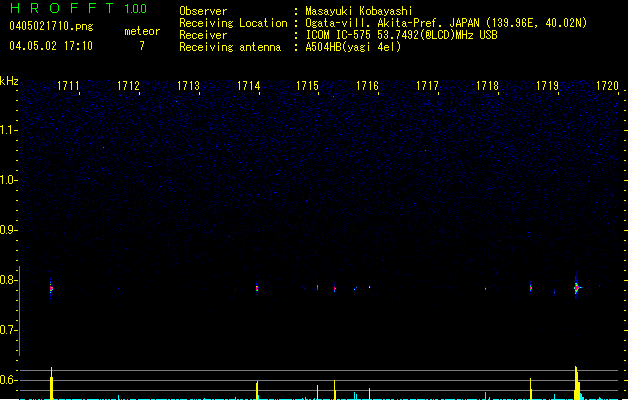Click the 1719 time axis label
The height and width of the screenshot is (400, 629).
(547, 86)
